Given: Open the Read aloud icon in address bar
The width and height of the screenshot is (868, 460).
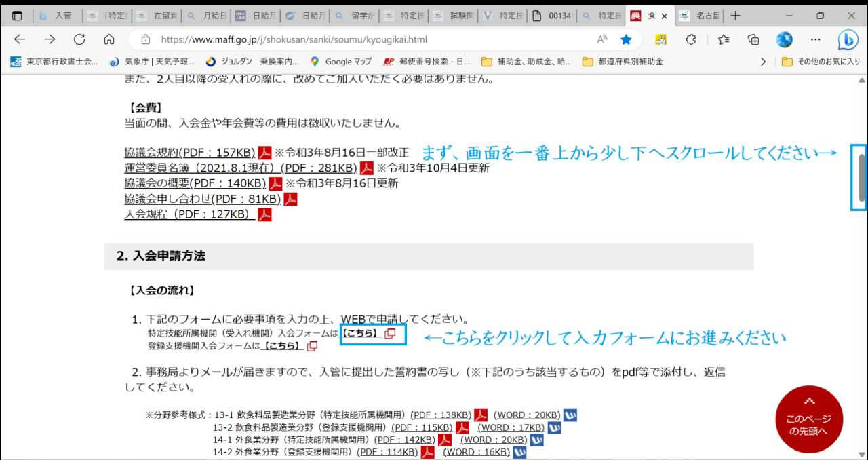Looking at the screenshot, I should (601, 39).
